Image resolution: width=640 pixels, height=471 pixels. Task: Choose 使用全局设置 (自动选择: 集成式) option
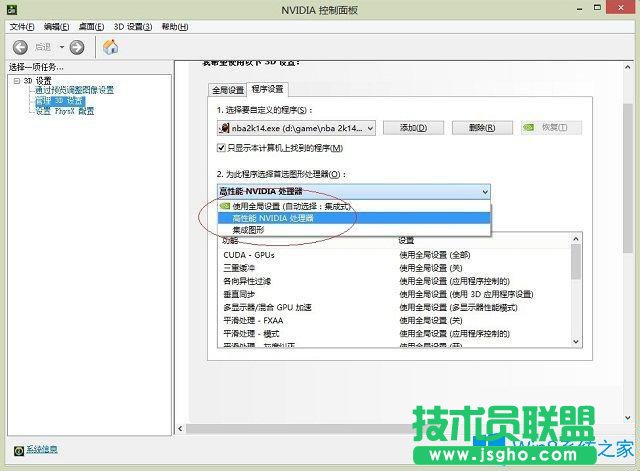(353, 206)
